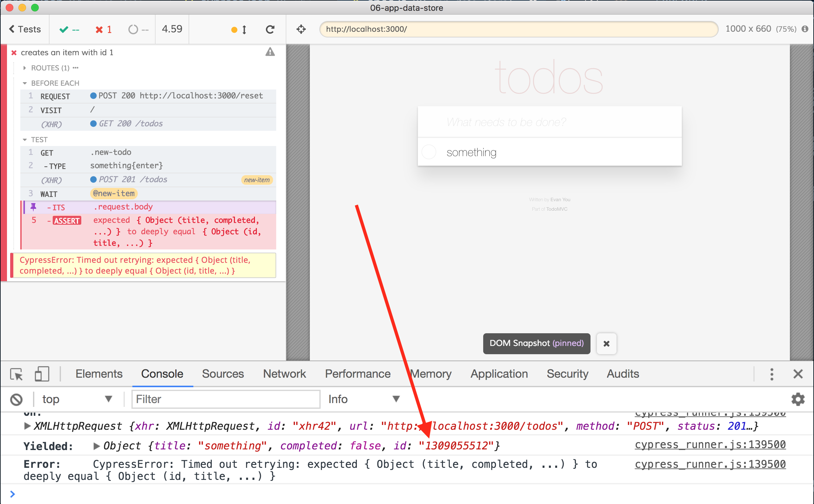Switch to the Sources tab
The width and height of the screenshot is (814, 504).
[223, 374]
